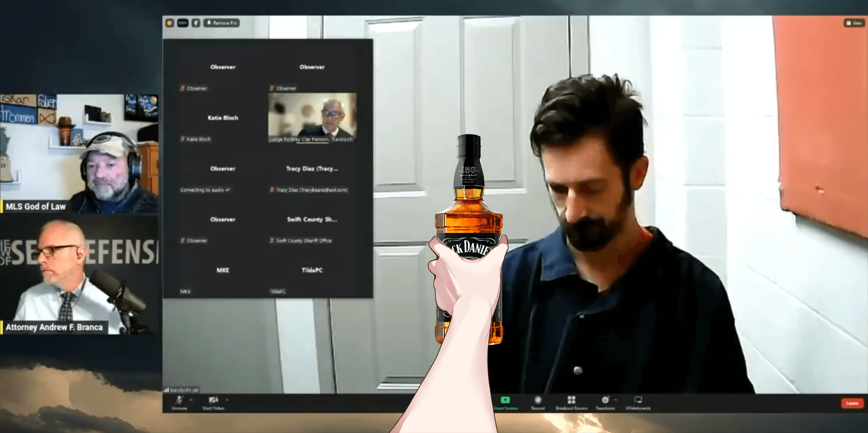
Task: Click the green Share Screen icon
Action: point(505,400)
